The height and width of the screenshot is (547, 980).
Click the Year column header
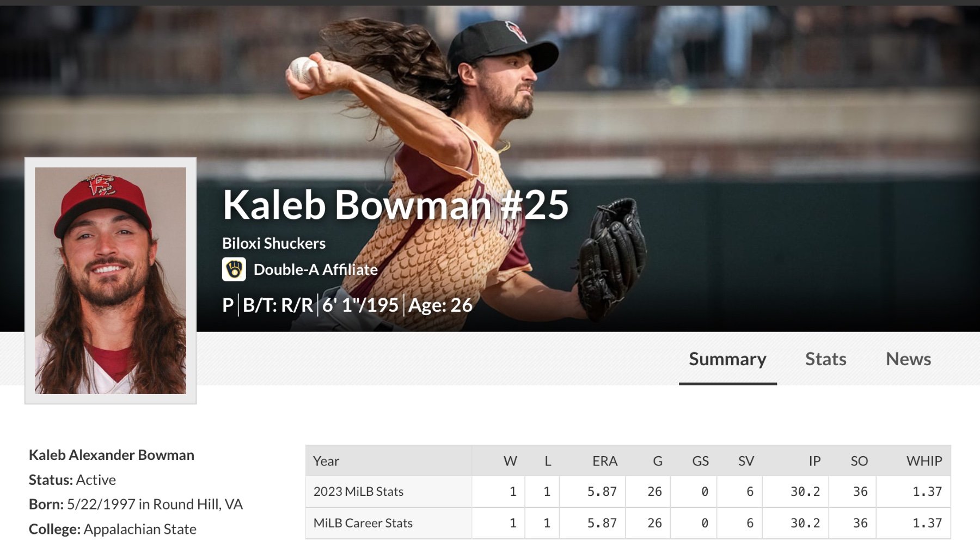pyautogui.click(x=326, y=461)
